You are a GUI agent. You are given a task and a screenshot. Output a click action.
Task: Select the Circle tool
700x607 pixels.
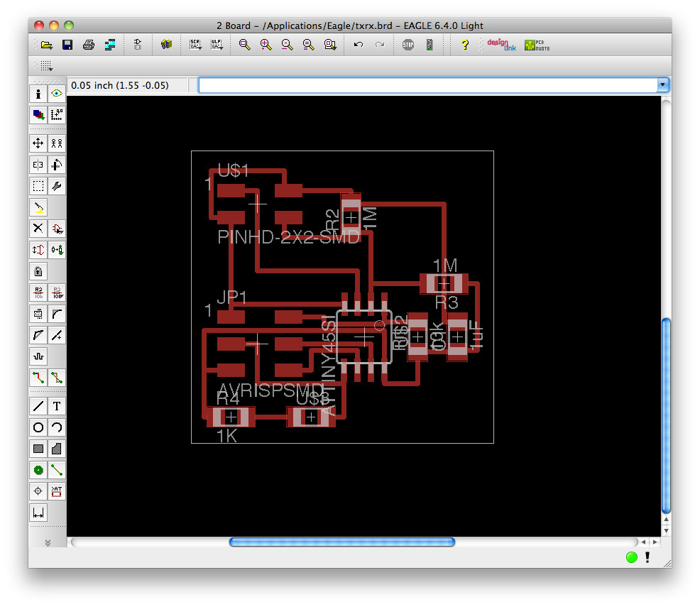click(x=38, y=427)
